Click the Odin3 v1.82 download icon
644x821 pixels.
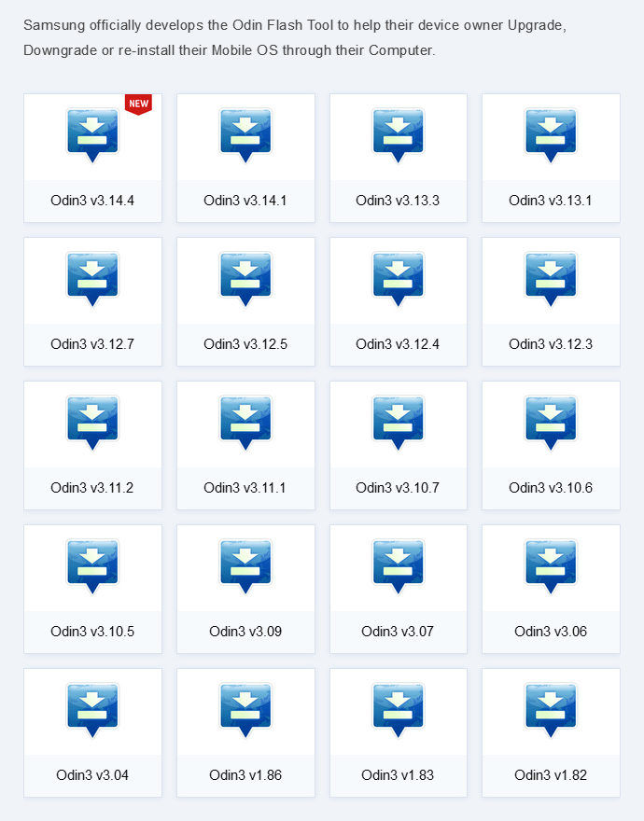551,710
